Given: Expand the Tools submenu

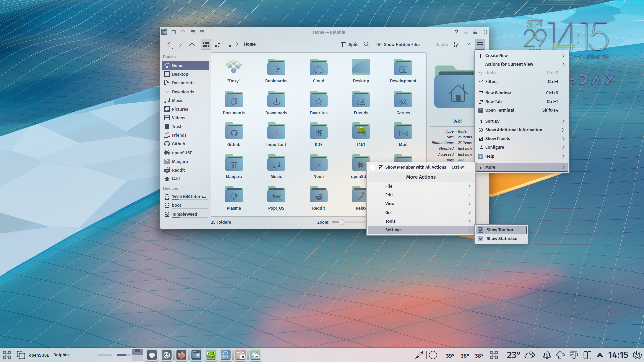Looking at the screenshot, I should pos(421,221).
